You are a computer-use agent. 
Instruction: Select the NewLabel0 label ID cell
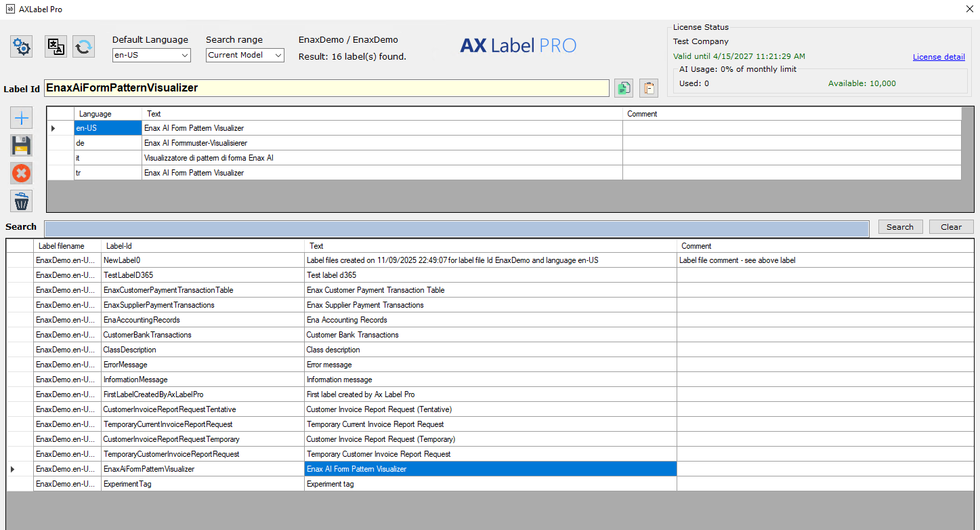(x=203, y=260)
